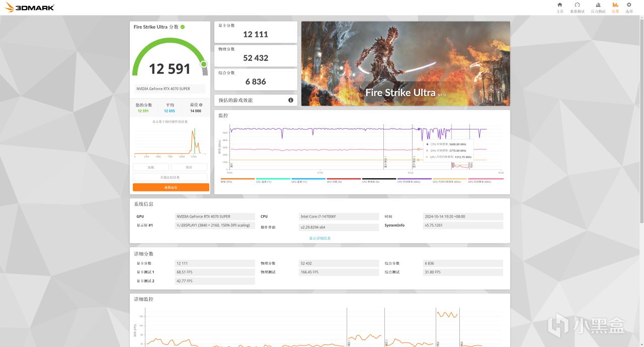Click the orange 再次运行 button
The image size is (644, 347).
171,187
